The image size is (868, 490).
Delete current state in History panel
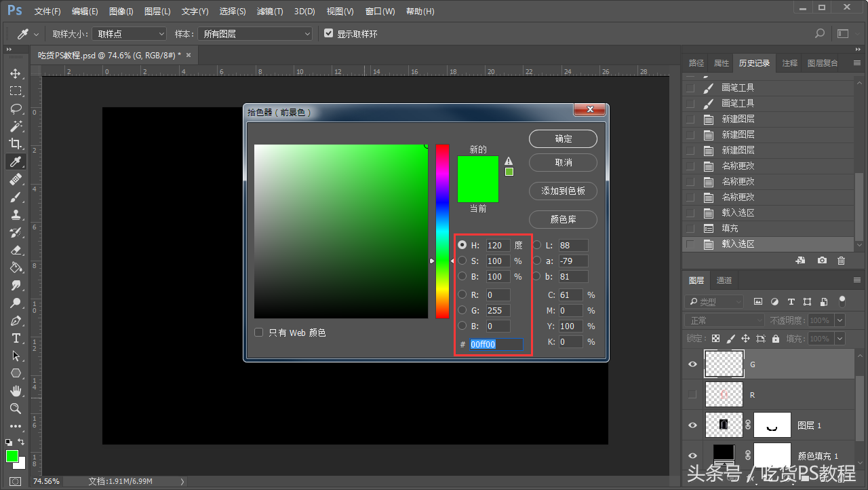[x=842, y=261]
